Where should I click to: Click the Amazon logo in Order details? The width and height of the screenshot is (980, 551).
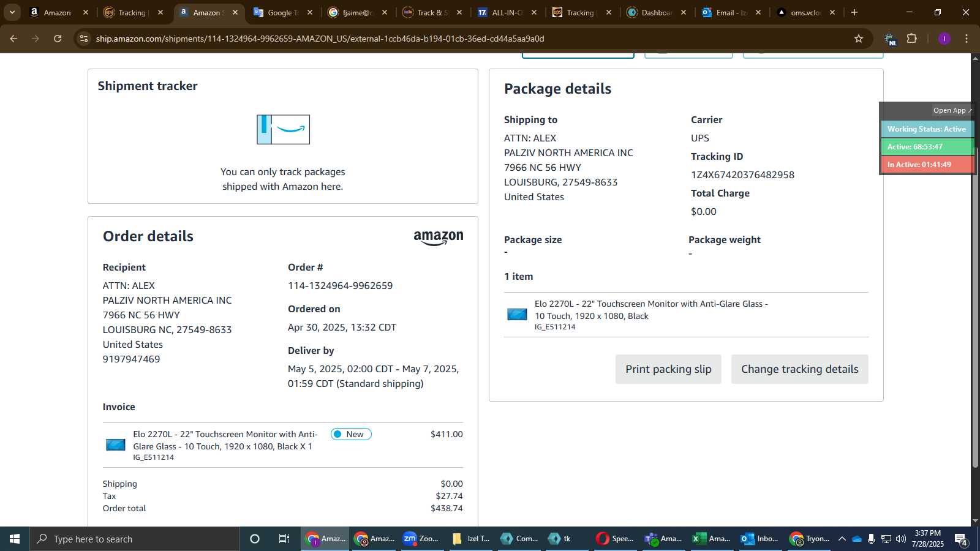click(x=439, y=238)
